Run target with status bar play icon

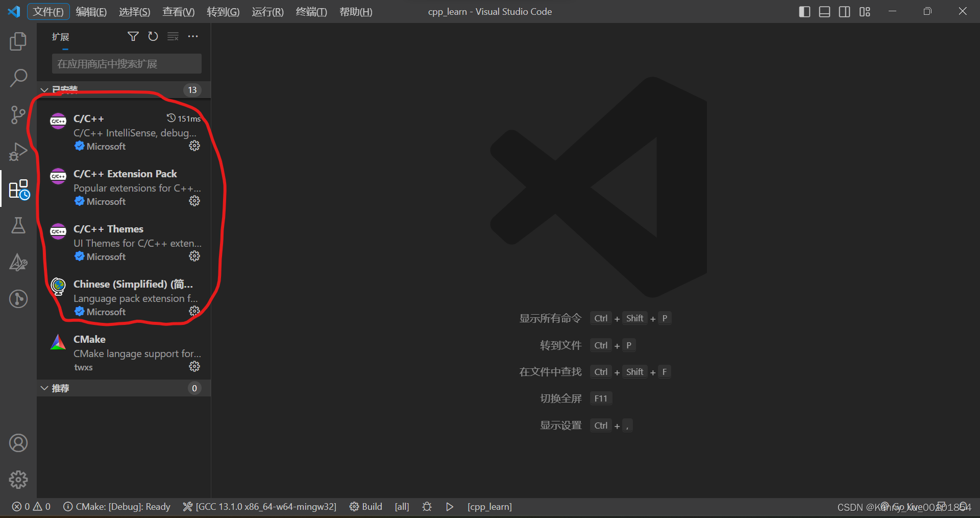coord(450,507)
